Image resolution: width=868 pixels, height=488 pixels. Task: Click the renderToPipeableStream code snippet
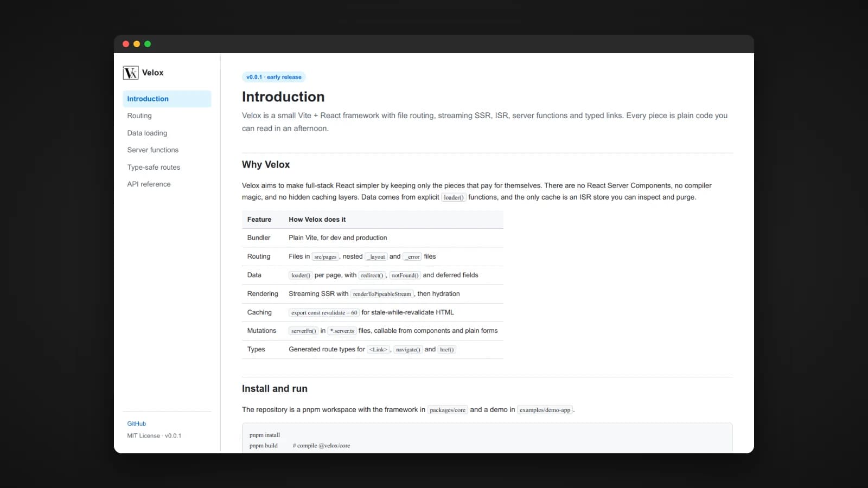(382, 294)
